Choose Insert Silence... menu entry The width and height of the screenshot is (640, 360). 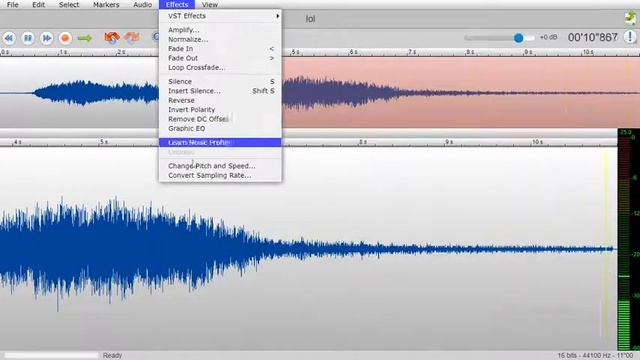220,91
